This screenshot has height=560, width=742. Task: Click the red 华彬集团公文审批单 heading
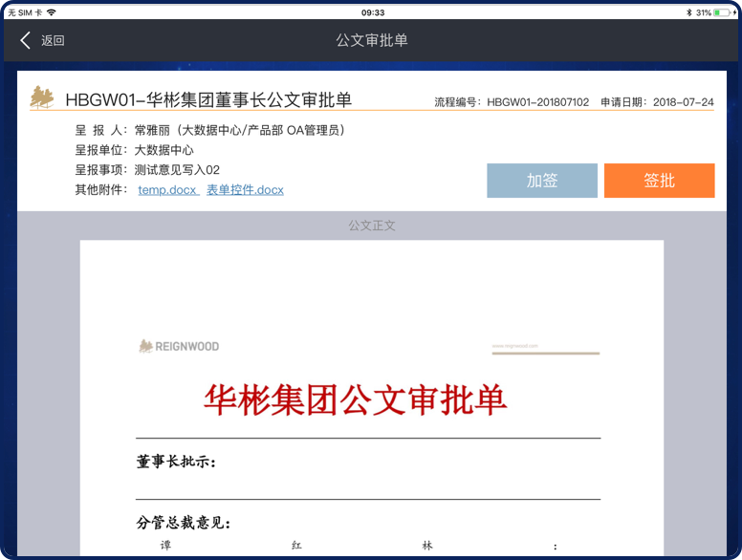point(356,400)
